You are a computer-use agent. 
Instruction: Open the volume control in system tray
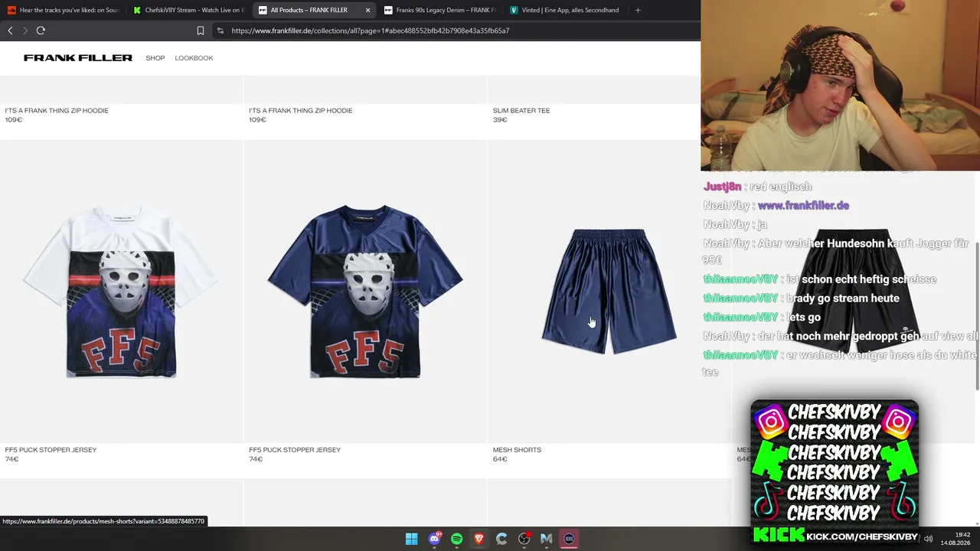pyautogui.click(x=928, y=539)
